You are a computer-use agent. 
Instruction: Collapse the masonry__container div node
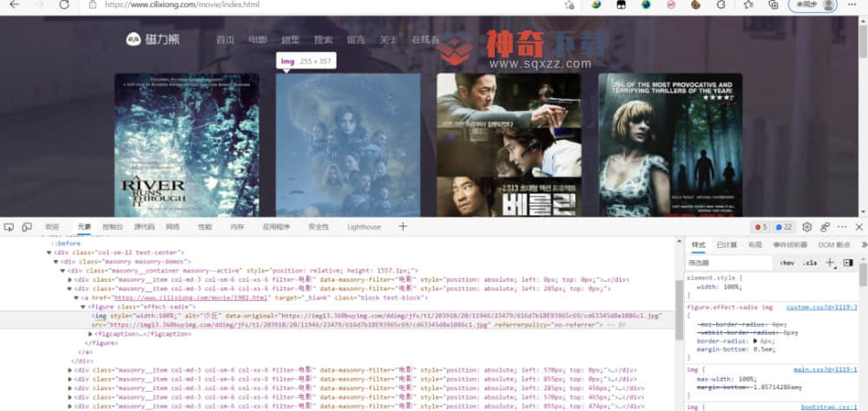63,271
